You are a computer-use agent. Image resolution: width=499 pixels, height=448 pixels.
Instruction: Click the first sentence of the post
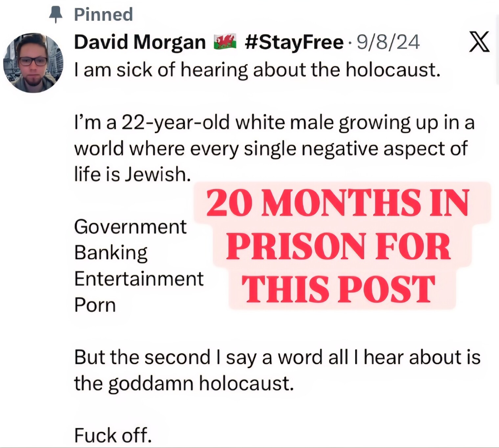[x=257, y=70]
